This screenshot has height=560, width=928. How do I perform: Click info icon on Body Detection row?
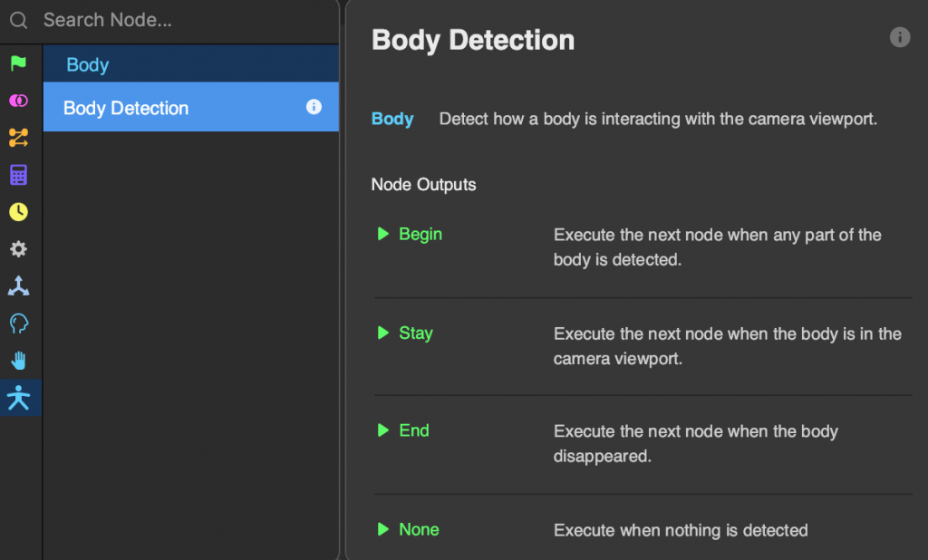tap(314, 107)
